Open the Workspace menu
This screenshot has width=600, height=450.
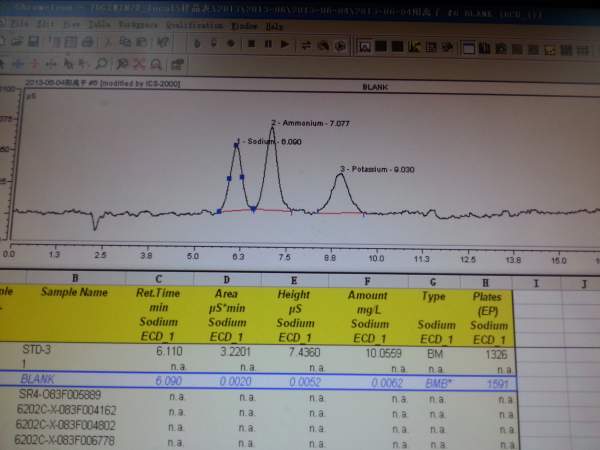click(138, 25)
